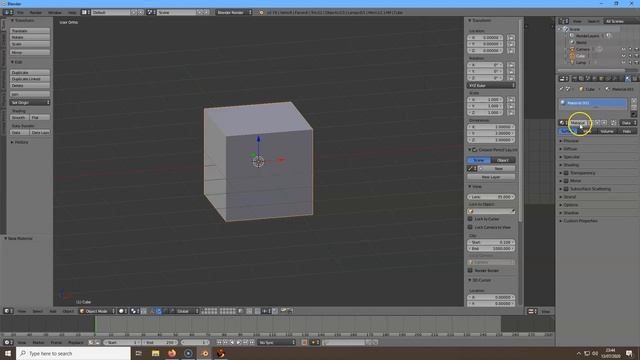Viewport: 640px width, 360px height.
Task: Select the Lamp icon in the outliner
Action: point(572,62)
